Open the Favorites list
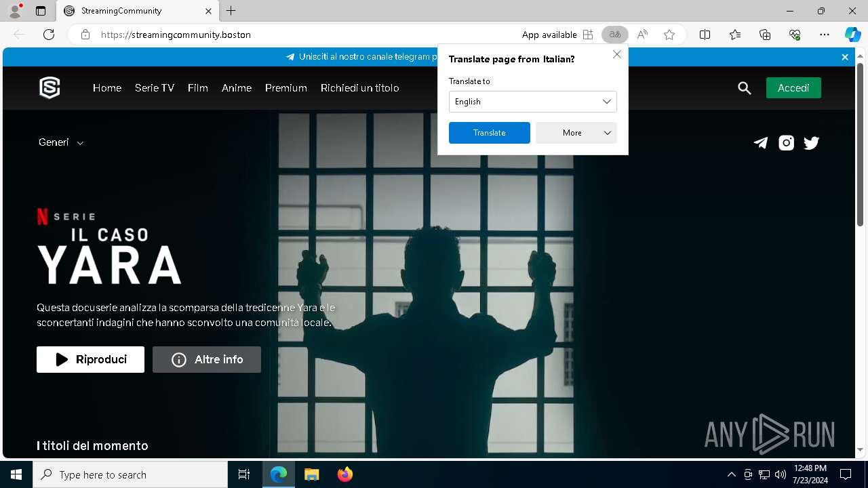The height and width of the screenshot is (488, 868). click(735, 35)
